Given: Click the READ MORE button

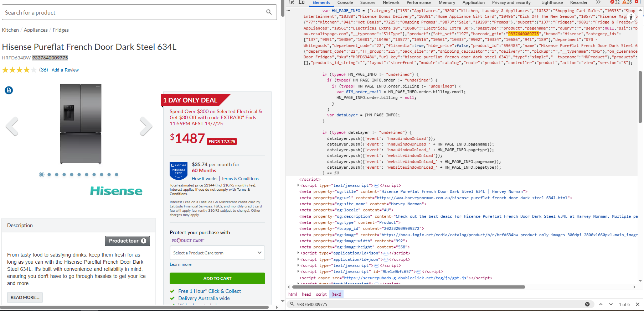Looking at the screenshot, I should tap(25, 297).
